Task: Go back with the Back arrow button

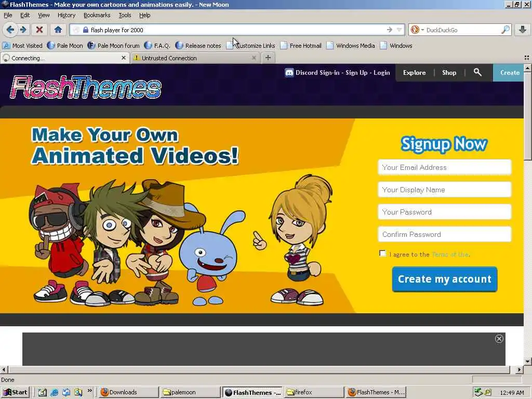Action: pos(10,30)
